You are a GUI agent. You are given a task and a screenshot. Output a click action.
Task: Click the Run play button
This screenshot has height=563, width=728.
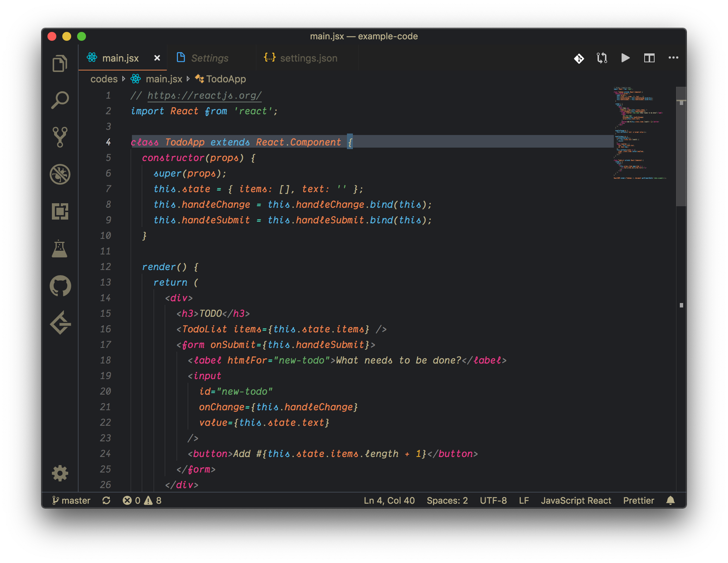625,58
